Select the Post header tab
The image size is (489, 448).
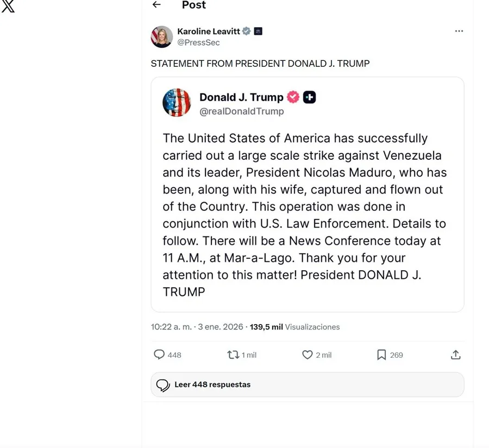193,5
